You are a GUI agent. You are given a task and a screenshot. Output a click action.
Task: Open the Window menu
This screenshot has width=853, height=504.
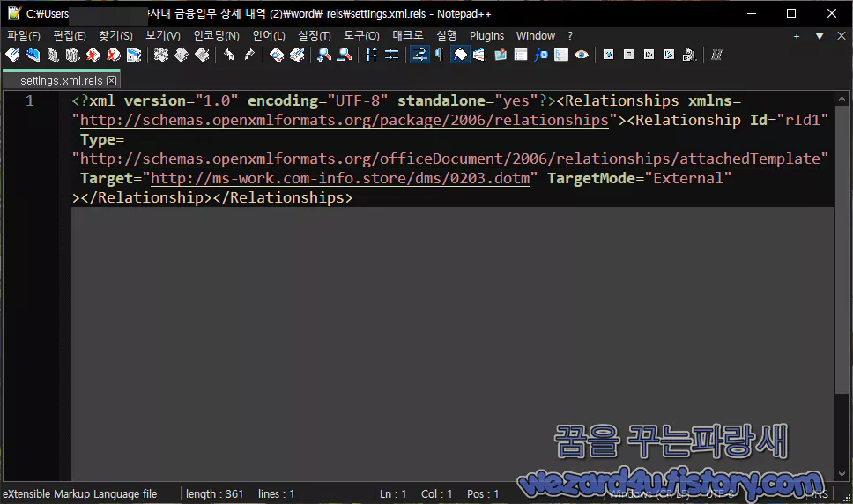point(536,36)
